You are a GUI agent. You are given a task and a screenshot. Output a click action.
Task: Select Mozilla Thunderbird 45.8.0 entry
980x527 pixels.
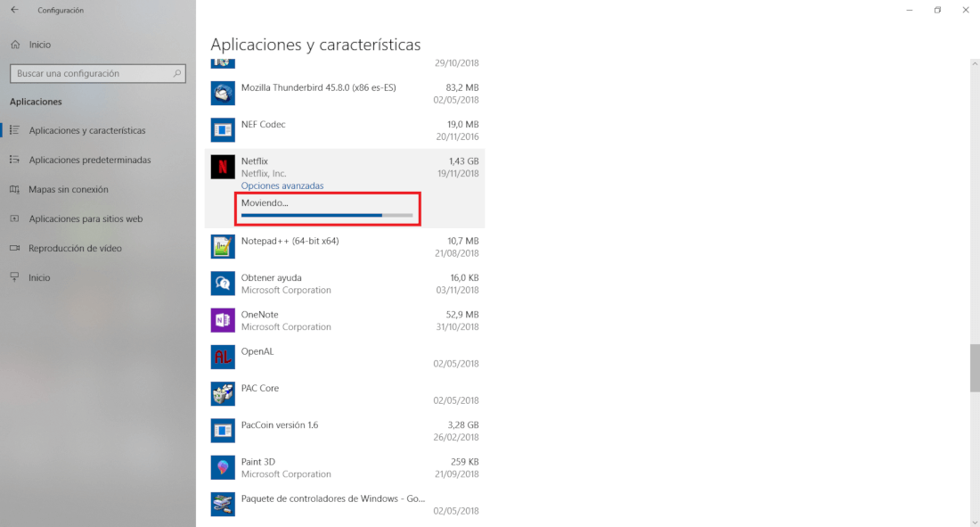click(345, 94)
